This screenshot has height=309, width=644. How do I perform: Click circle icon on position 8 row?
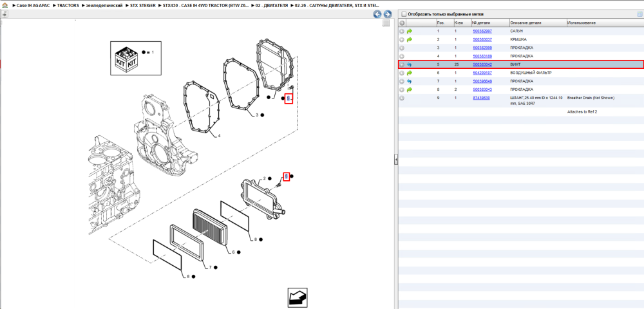click(x=402, y=89)
